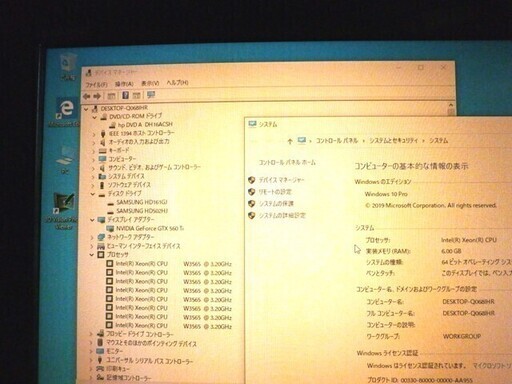Click the scan hardware monitor toolbar icon

[151, 95]
